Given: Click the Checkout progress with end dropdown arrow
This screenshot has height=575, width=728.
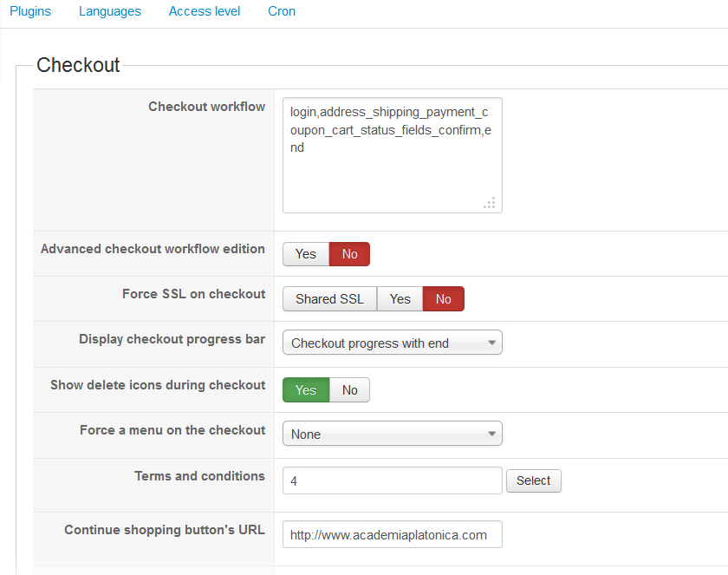Looking at the screenshot, I should [x=492, y=343].
